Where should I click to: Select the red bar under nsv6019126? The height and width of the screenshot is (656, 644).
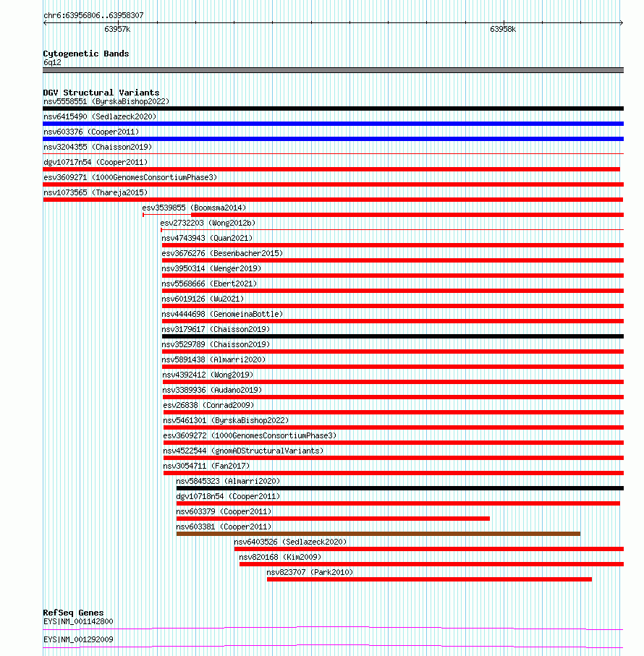coord(393,306)
